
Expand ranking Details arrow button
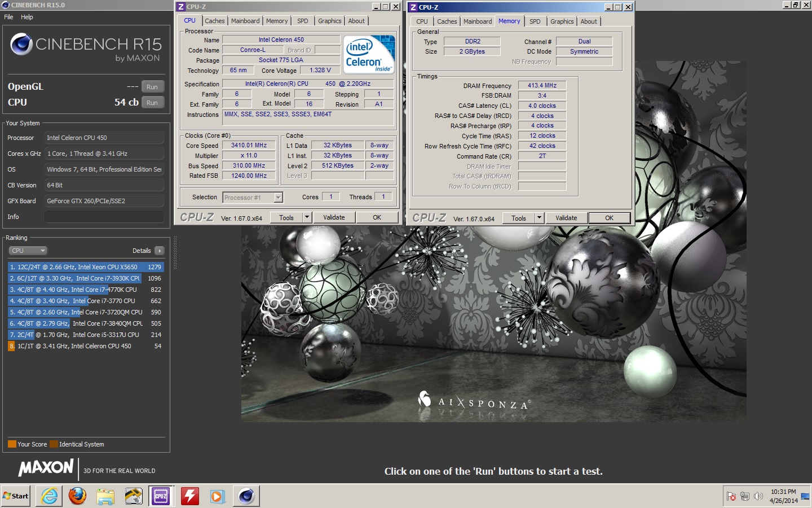(160, 251)
